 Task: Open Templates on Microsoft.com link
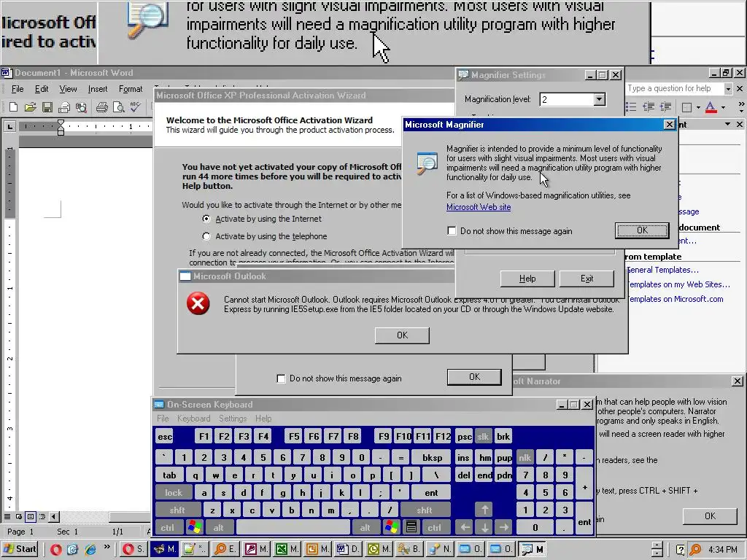[675, 299]
